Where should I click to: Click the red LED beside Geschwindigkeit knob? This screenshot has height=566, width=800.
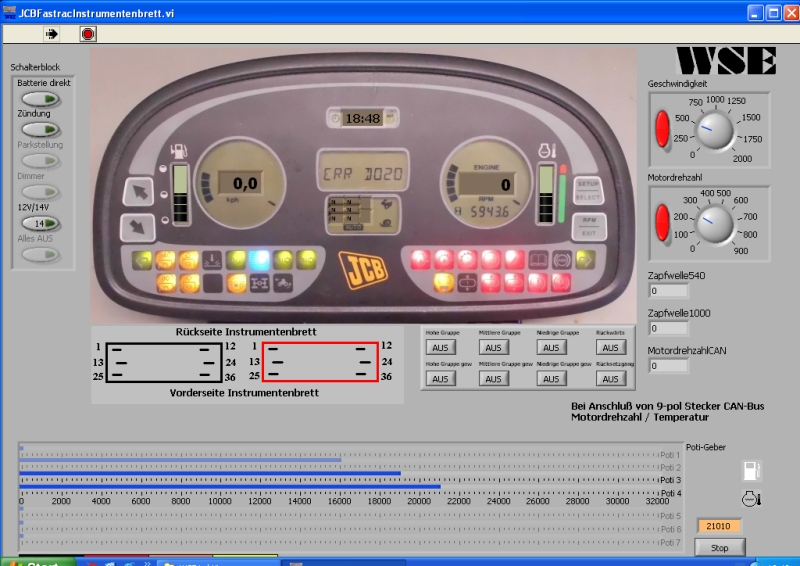tap(662, 130)
